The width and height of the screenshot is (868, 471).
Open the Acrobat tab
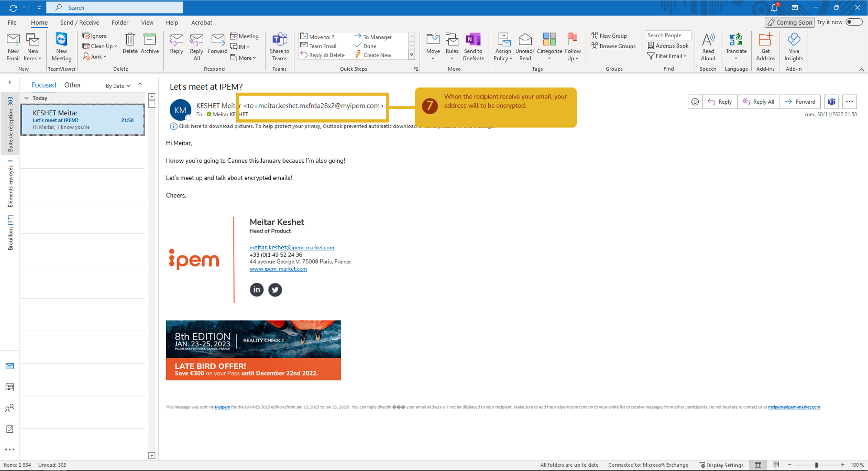click(201, 23)
